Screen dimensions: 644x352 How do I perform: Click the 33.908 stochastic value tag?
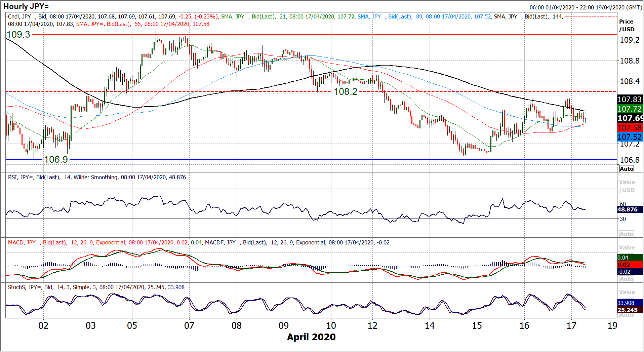point(630,303)
